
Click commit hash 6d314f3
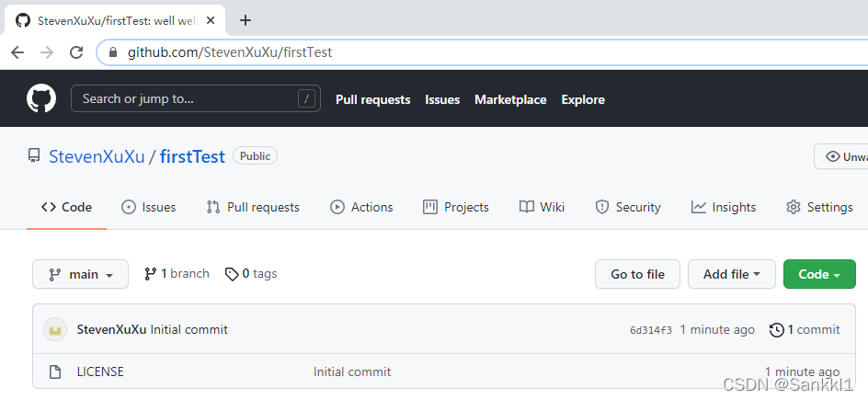pyautogui.click(x=651, y=330)
